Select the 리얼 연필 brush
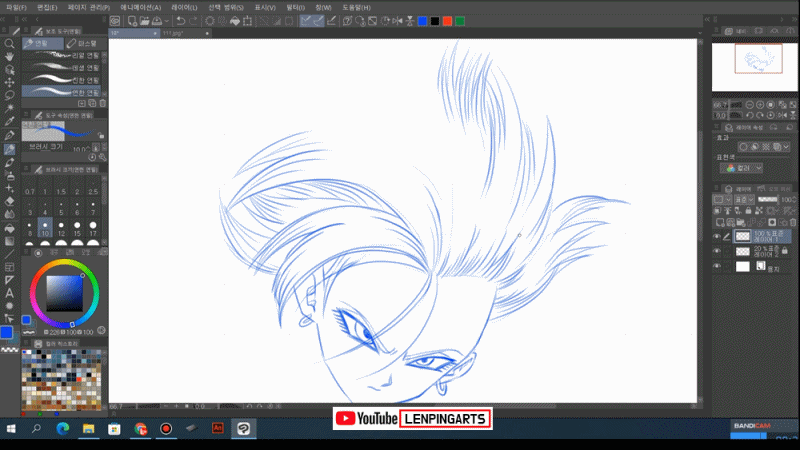 coord(61,55)
